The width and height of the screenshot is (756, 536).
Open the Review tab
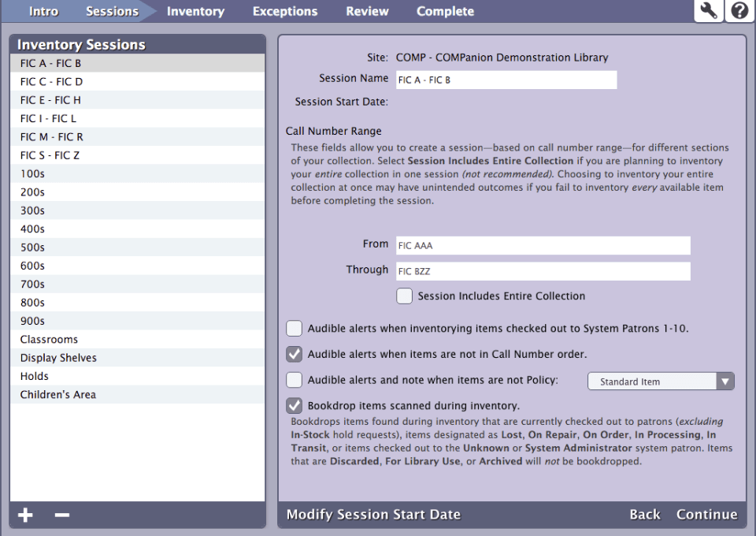point(367,11)
